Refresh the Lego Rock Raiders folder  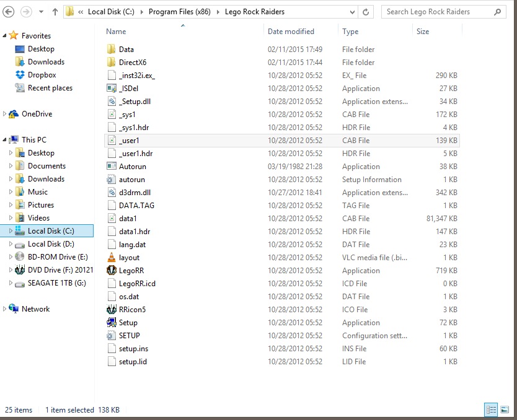[366, 12]
